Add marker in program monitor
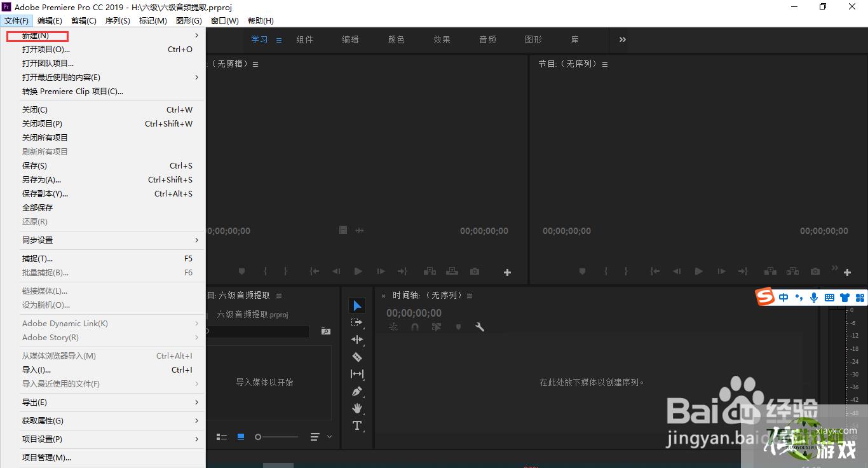868x468 pixels. pos(582,272)
